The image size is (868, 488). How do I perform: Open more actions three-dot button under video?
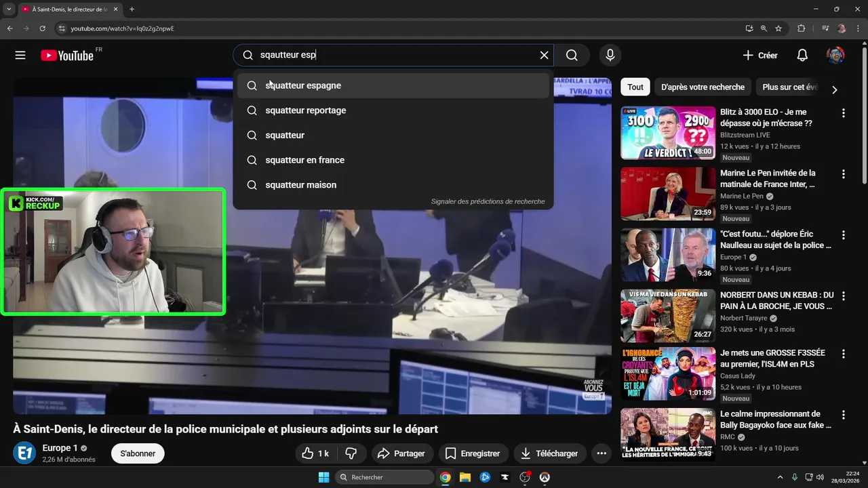pyautogui.click(x=601, y=453)
